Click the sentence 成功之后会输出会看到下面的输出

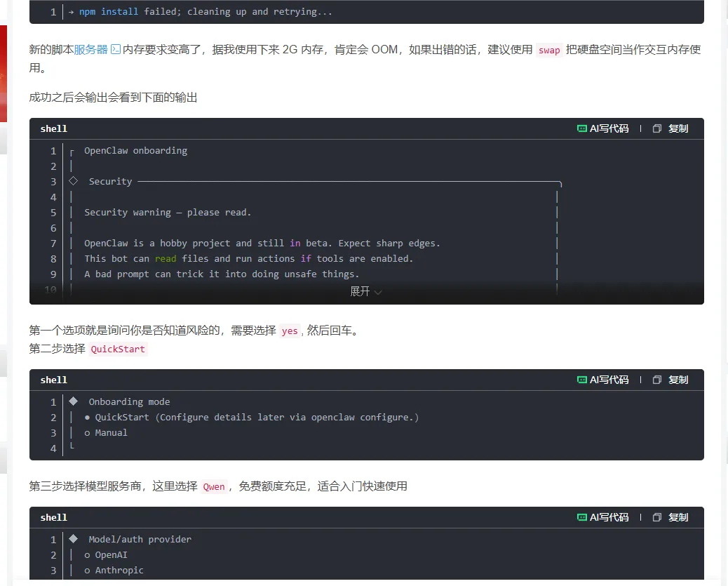pos(114,97)
